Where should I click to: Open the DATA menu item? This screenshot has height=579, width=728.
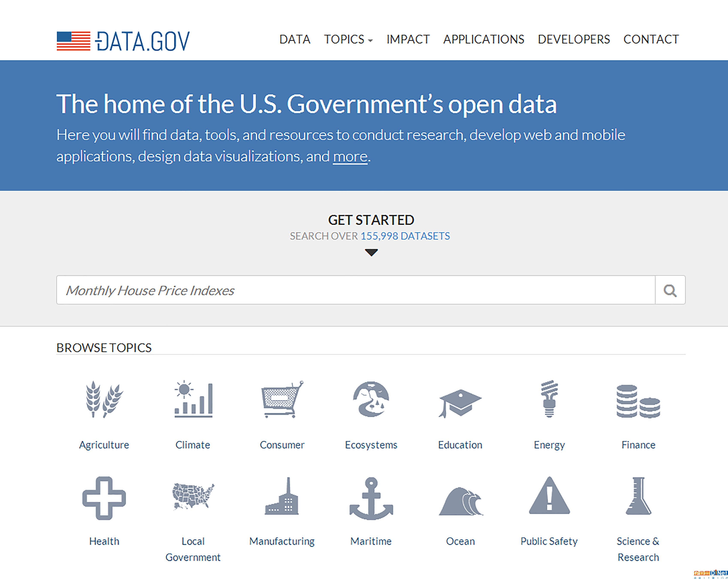click(x=295, y=39)
